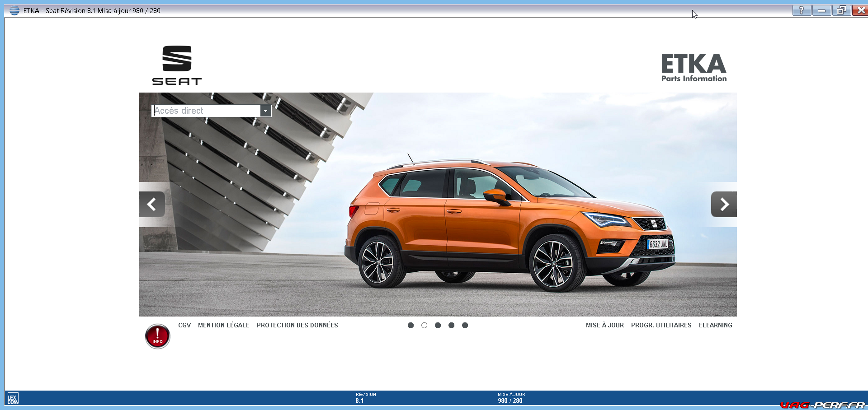Select the first carousel dot

pos(410,325)
